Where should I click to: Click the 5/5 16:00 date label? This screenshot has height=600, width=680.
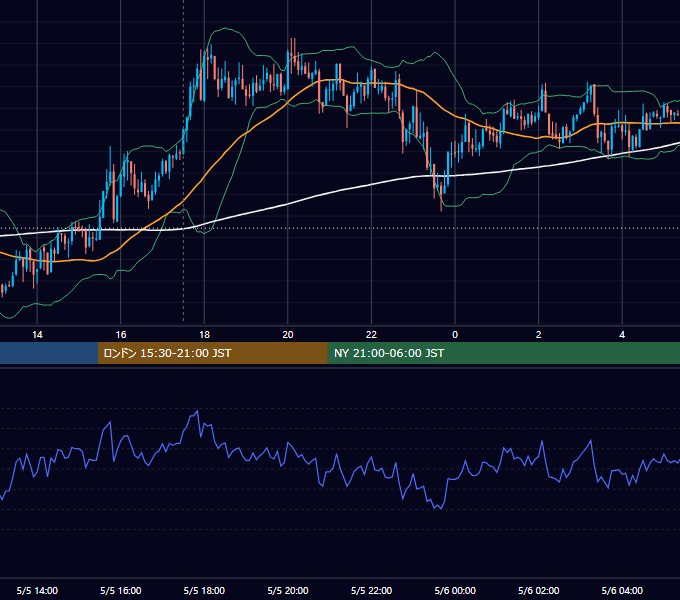tap(121, 591)
